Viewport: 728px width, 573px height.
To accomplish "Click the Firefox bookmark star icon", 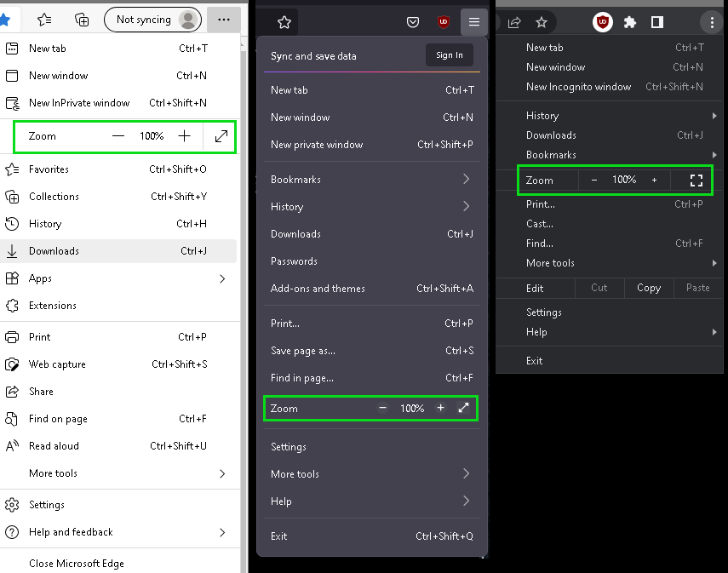I will point(284,22).
